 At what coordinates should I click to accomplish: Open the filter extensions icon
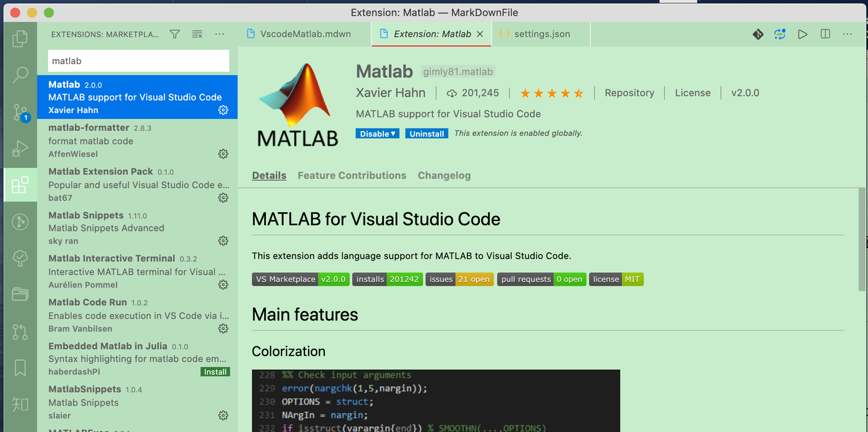click(174, 34)
